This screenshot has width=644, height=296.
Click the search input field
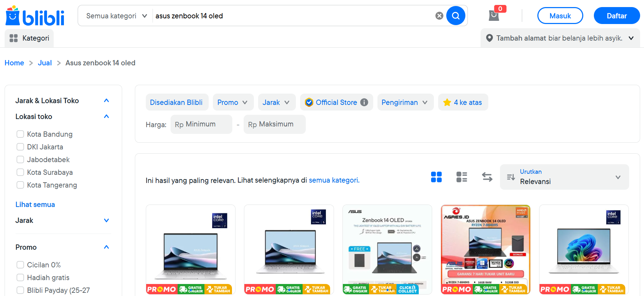tap(293, 16)
